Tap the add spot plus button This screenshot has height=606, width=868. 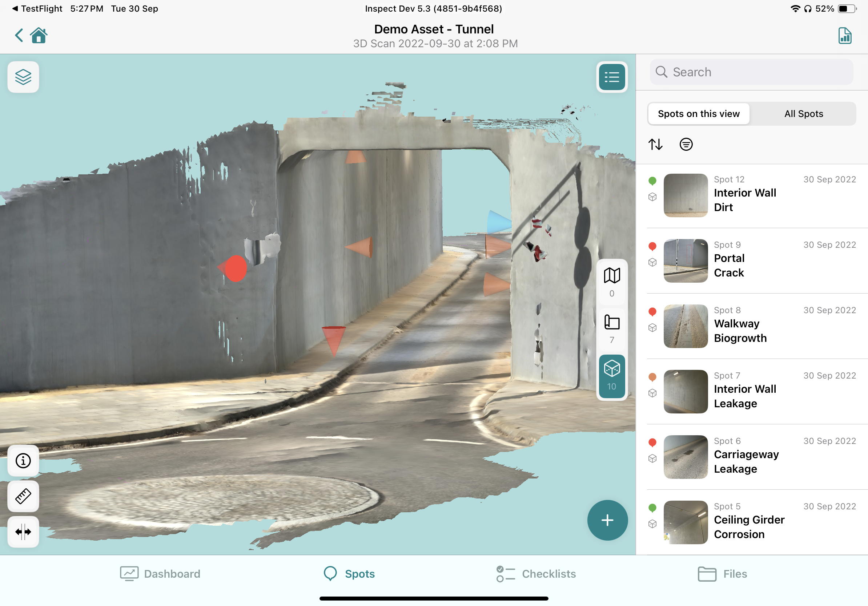[607, 520]
